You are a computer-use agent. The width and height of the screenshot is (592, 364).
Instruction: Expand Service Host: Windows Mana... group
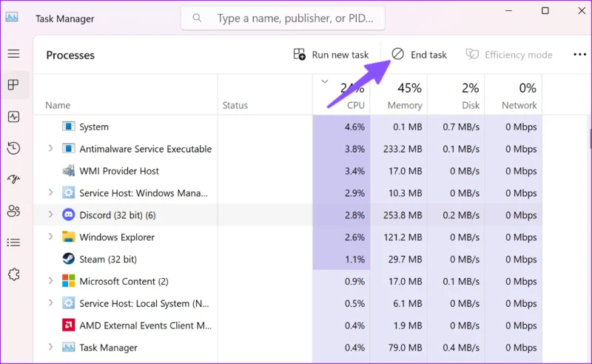click(x=50, y=192)
